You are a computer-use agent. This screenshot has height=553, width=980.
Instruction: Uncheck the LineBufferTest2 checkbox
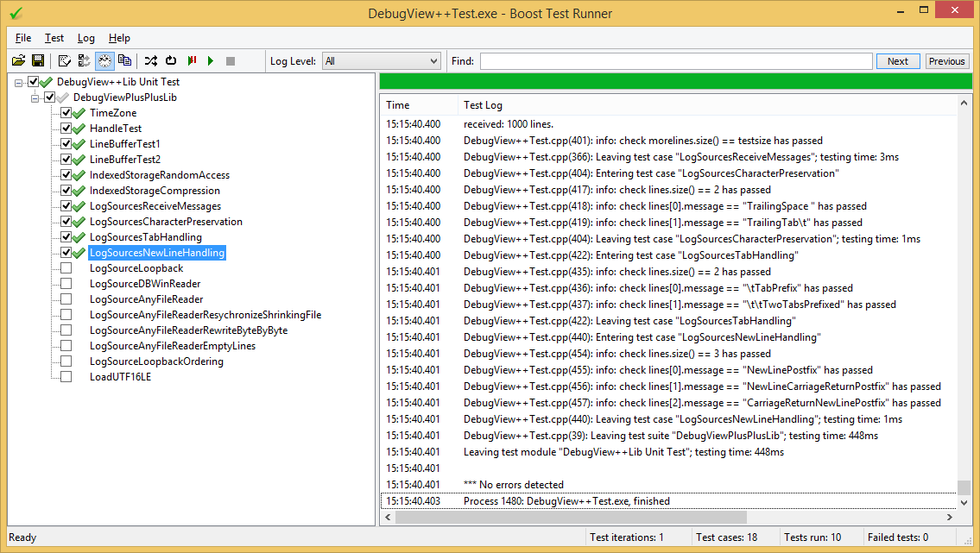pos(66,159)
